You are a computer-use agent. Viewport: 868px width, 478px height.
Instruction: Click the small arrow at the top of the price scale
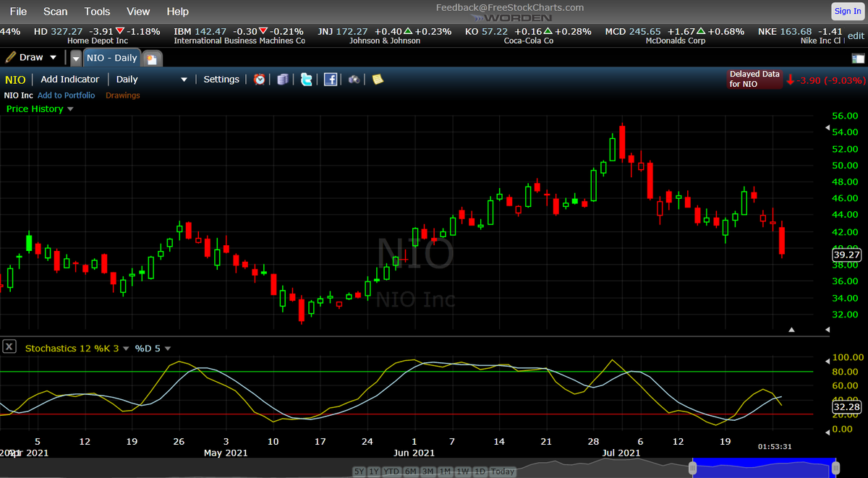(x=827, y=129)
